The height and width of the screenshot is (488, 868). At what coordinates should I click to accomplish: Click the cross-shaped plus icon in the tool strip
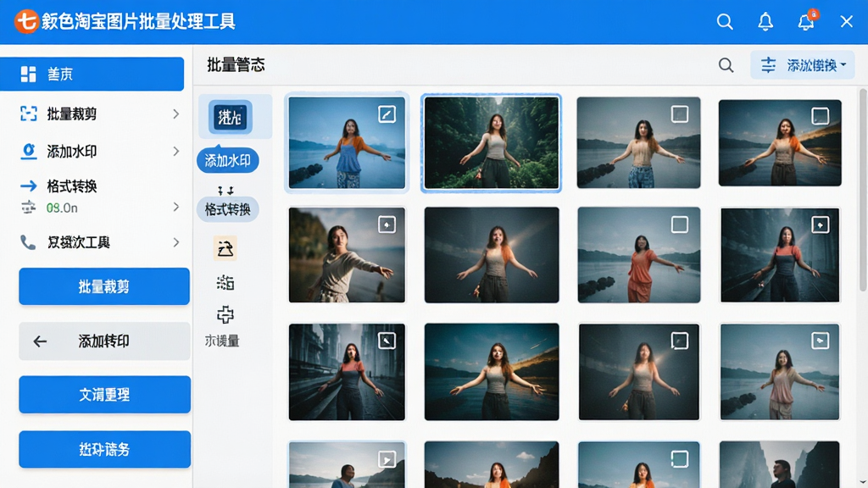pos(225,315)
